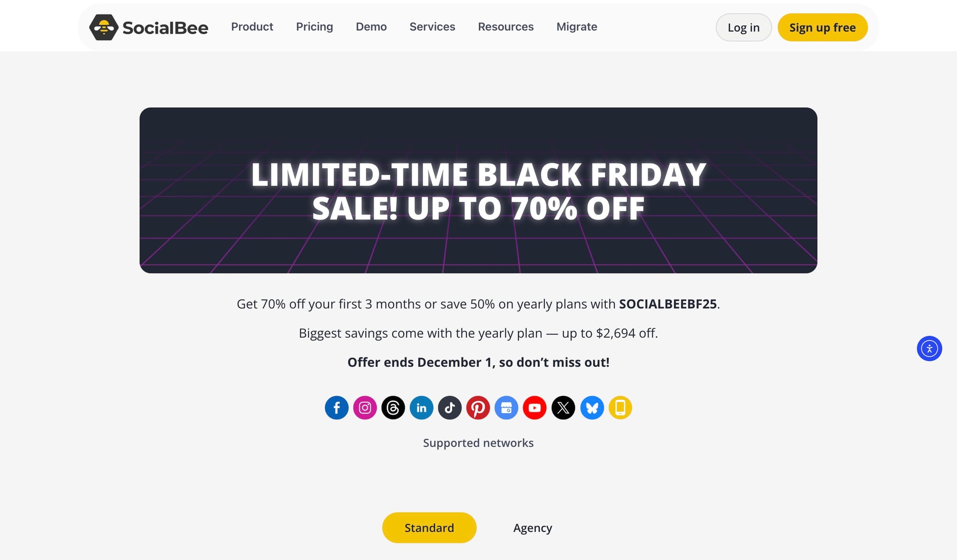Toggle the accessibility widget
The height and width of the screenshot is (560, 957).
click(929, 349)
